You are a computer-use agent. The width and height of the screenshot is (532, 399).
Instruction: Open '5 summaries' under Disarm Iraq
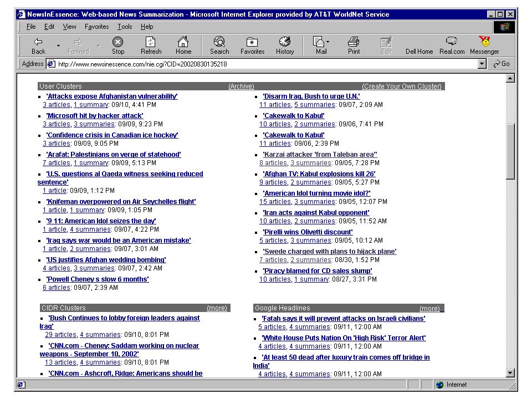click(x=315, y=105)
